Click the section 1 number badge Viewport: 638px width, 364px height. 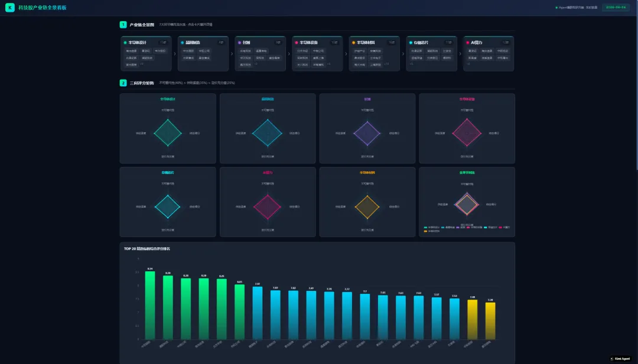[123, 24]
